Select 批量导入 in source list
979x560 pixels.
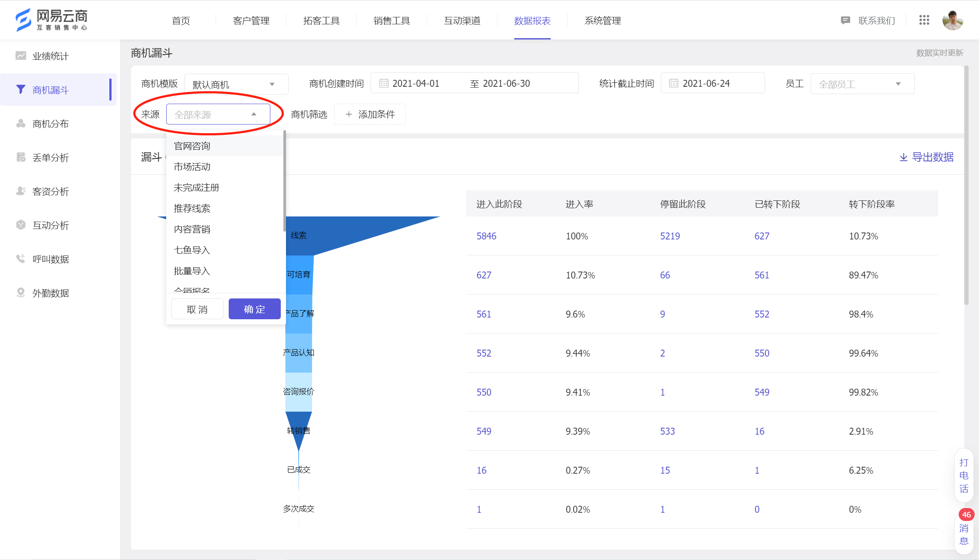224,271
